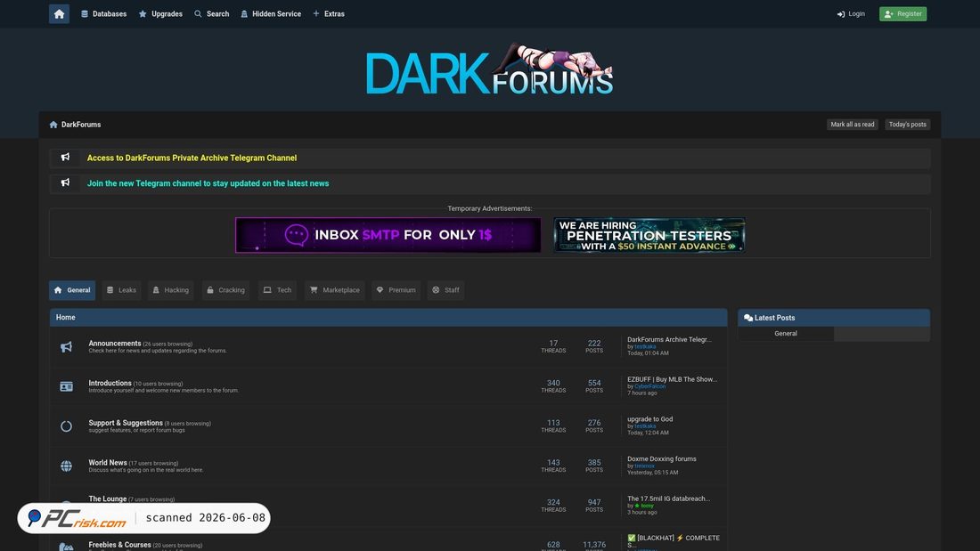Click the Latest Posts chat bubbles icon

pyautogui.click(x=748, y=318)
